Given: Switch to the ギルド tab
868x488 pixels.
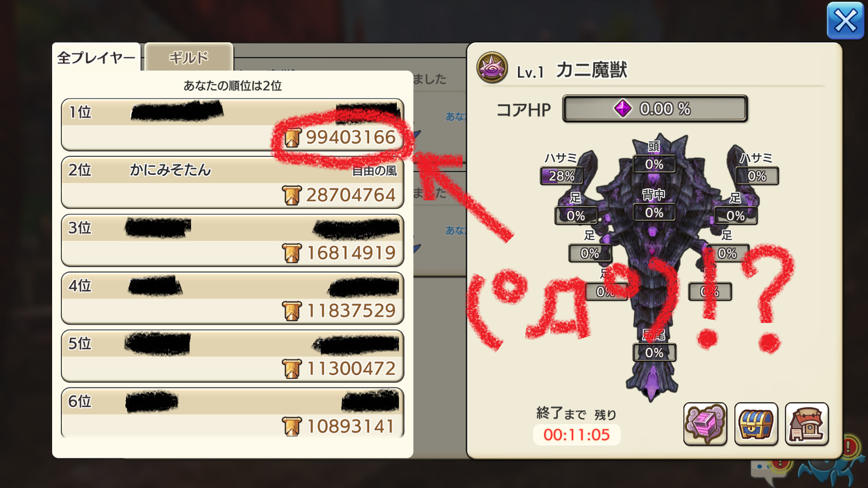Looking at the screenshot, I should click(189, 57).
